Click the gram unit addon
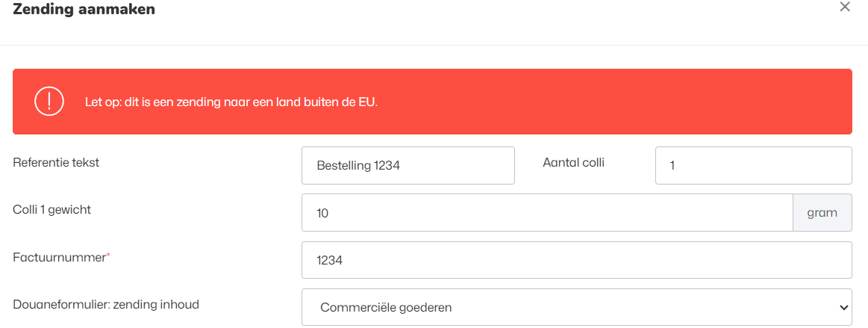The width and height of the screenshot is (868, 328). [x=822, y=213]
